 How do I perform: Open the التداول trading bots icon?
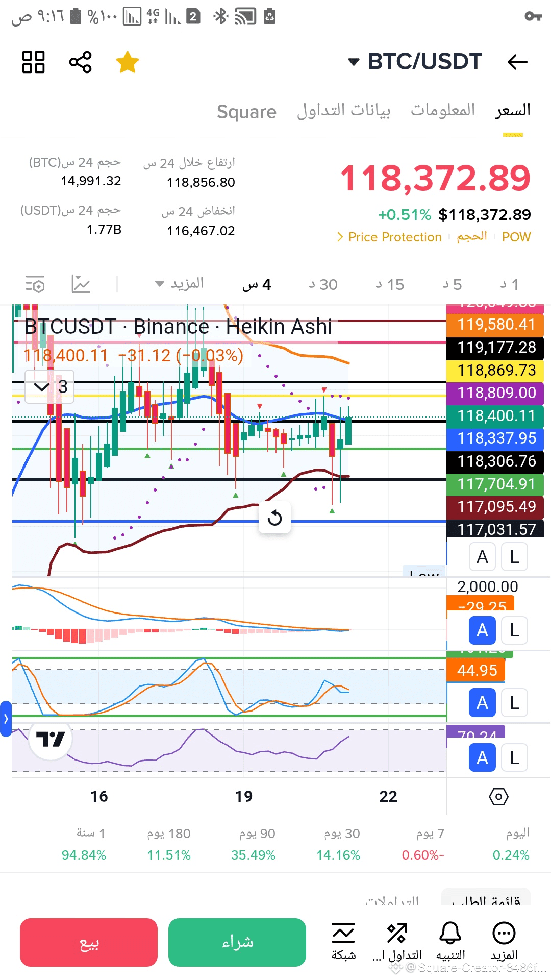tap(397, 942)
